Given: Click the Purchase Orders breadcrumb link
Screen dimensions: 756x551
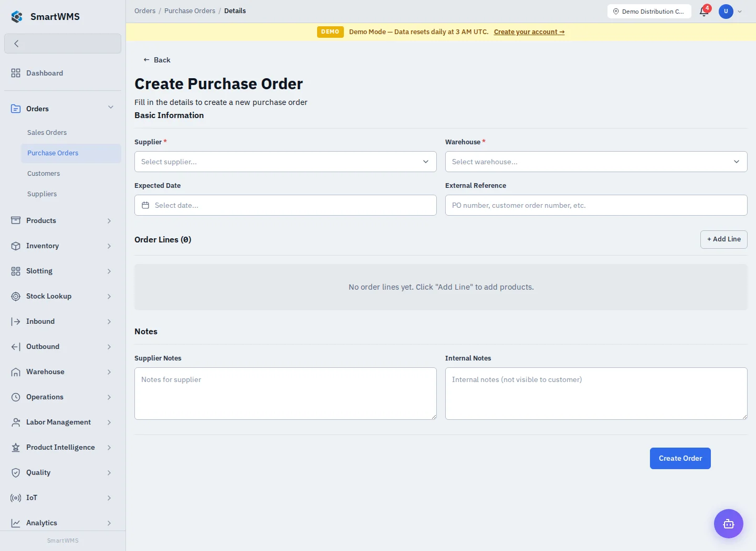Looking at the screenshot, I should click(x=190, y=10).
